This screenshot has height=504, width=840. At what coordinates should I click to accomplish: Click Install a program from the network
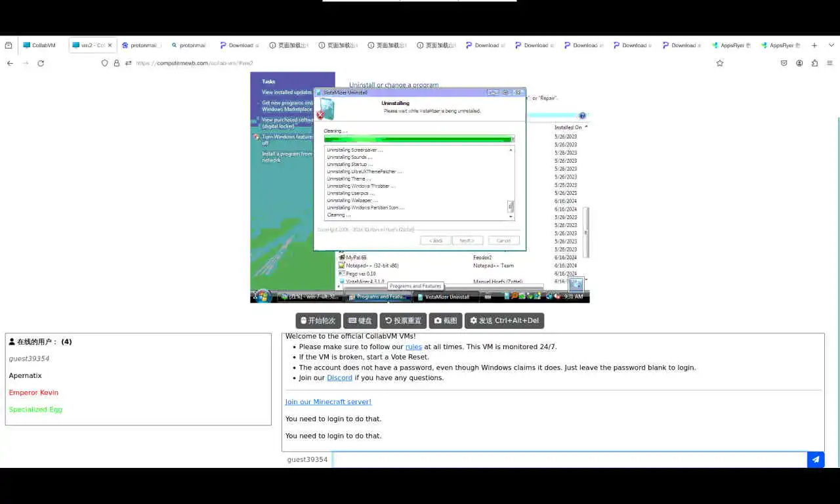point(287,157)
